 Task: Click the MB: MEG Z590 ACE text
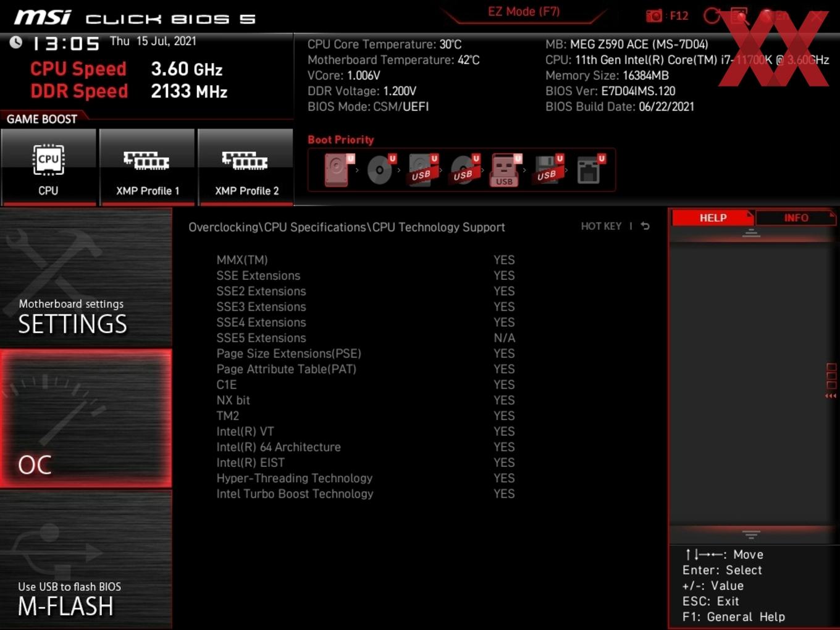626,44
